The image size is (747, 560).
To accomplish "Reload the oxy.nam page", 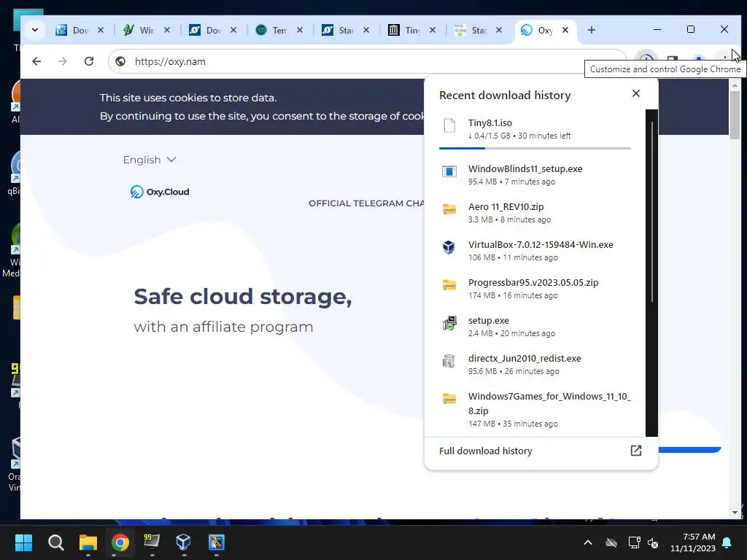I will pyautogui.click(x=88, y=61).
